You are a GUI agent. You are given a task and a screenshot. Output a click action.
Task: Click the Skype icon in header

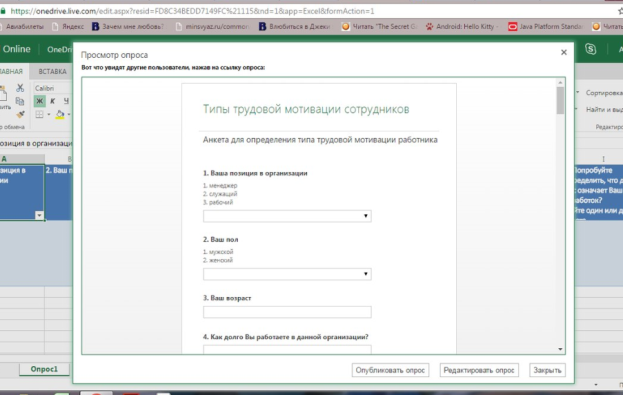click(x=591, y=49)
